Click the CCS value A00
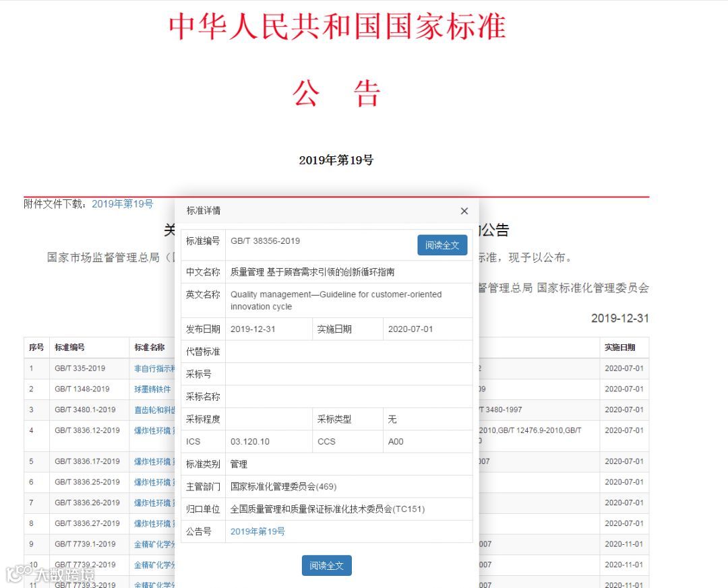Screen dimensions: 728x588 (396, 441)
